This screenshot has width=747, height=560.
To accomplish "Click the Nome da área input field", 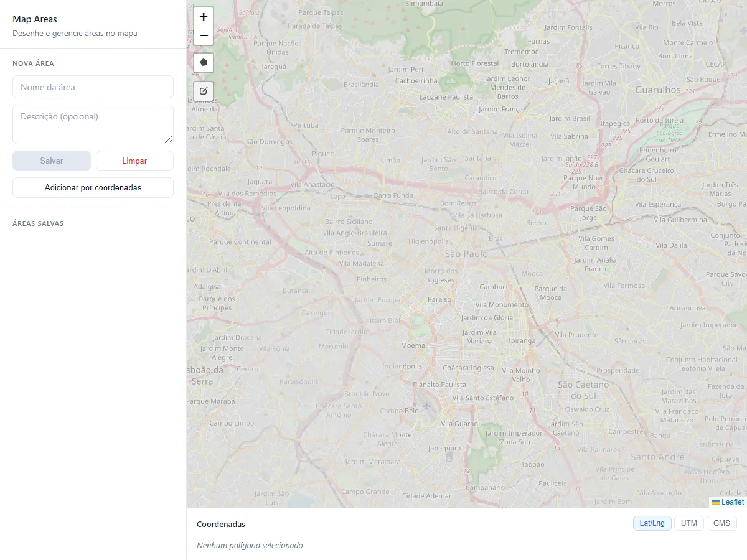I will 93,87.
